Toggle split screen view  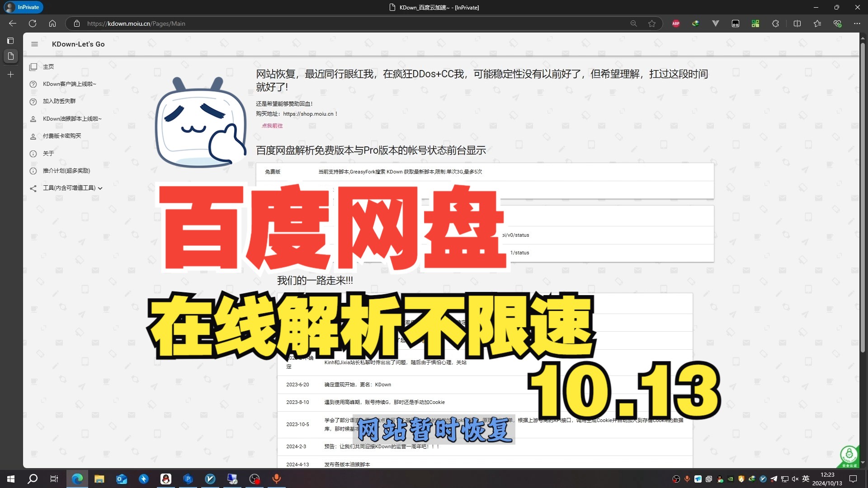coord(797,23)
